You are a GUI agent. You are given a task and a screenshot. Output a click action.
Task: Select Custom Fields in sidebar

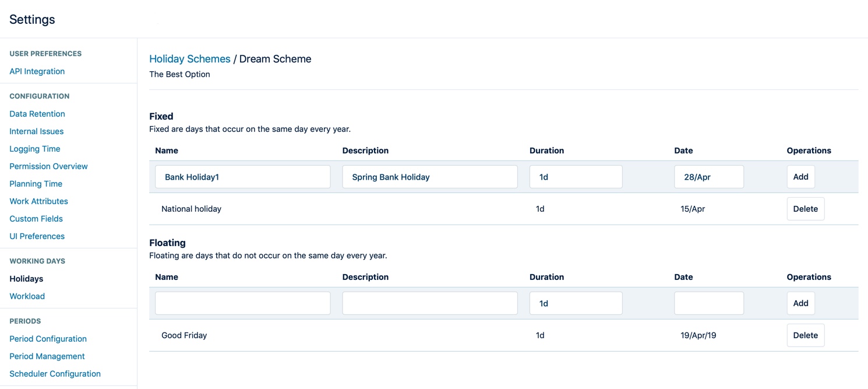tap(36, 219)
